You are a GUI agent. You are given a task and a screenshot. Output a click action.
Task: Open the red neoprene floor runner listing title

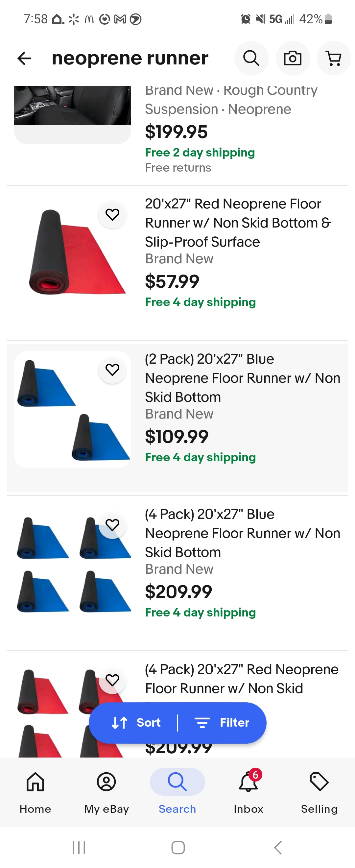[237, 223]
